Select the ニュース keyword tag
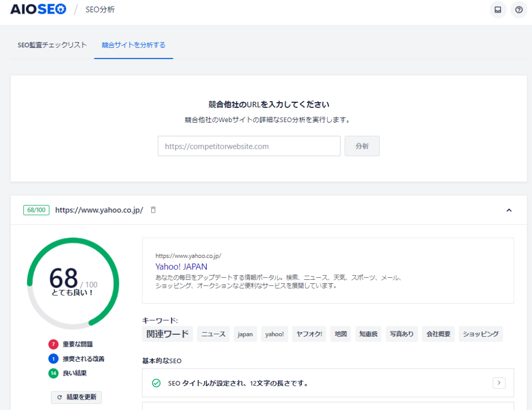The height and width of the screenshot is (410, 532). [x=213, y=334]
